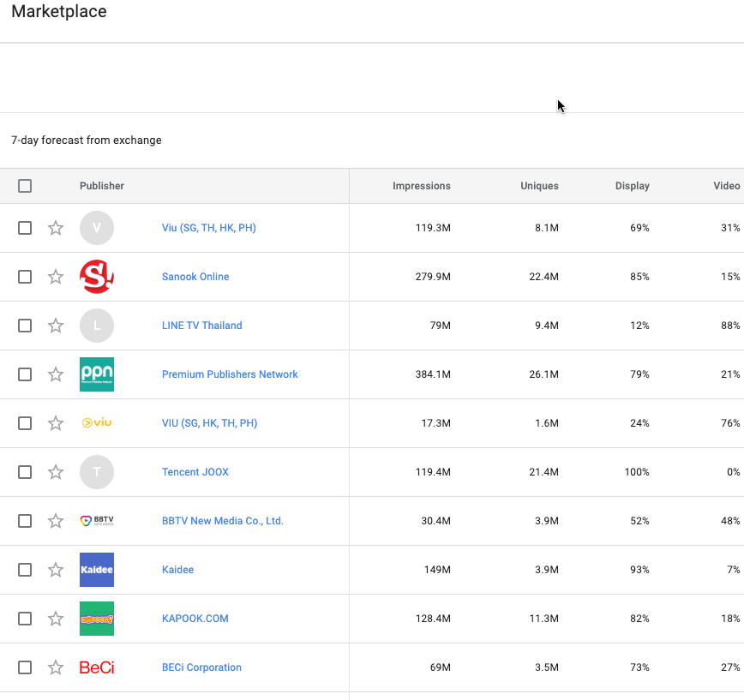Star the Viu (SG, TH, HK, PH) publisher
The image size is (744, 700).
click(x=56, y=228)
